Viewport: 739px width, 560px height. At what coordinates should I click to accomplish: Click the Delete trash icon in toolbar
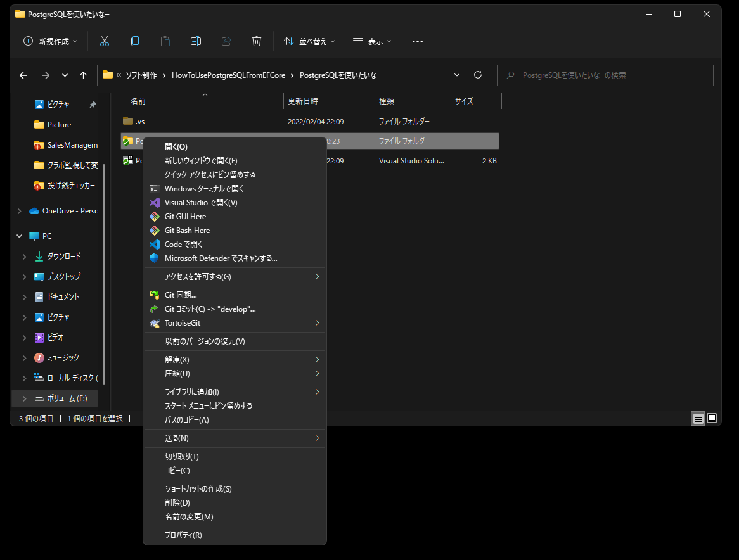point(257,41)
